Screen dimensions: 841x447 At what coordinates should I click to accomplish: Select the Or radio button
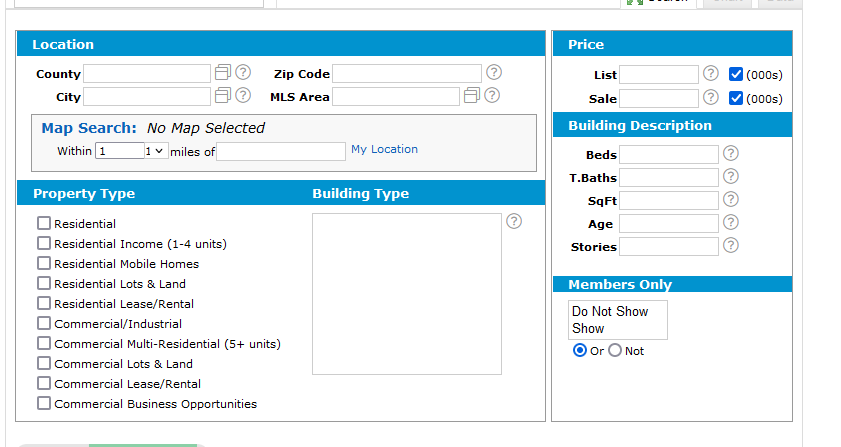pyautogui.click(x=580, y=350)
